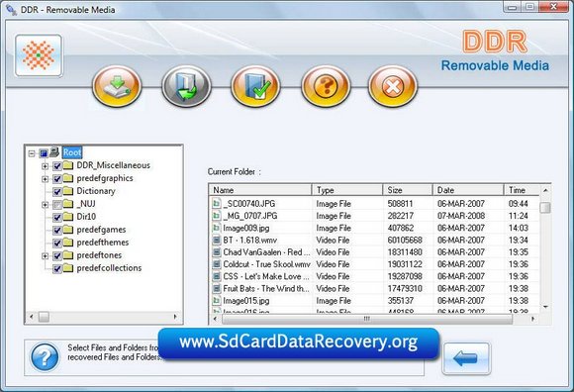Expand the predeftones folder node
Screen dimensions: 574x392
coord(45,255)
